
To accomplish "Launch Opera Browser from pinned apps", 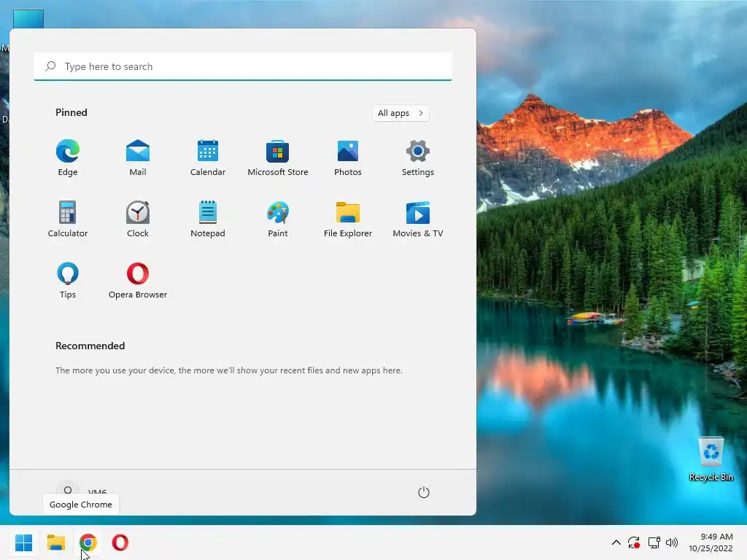I will (x=138, y=281).
